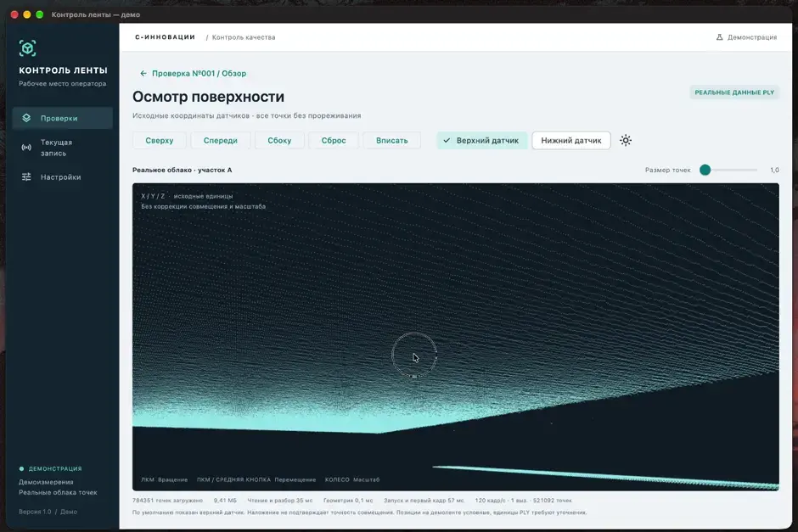
Task: Set view to Сбоку
Action: [279, 140]
